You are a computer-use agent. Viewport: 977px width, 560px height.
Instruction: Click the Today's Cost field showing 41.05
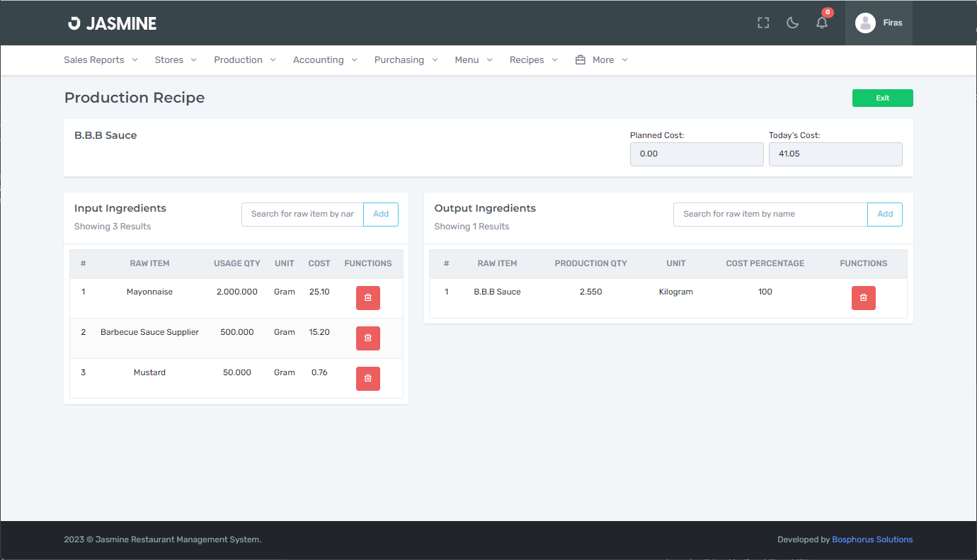(835, 154)
